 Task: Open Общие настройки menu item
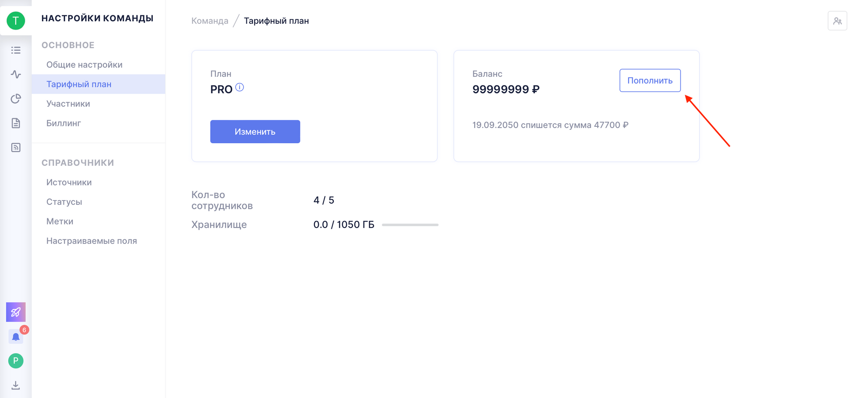pos(85,65)
